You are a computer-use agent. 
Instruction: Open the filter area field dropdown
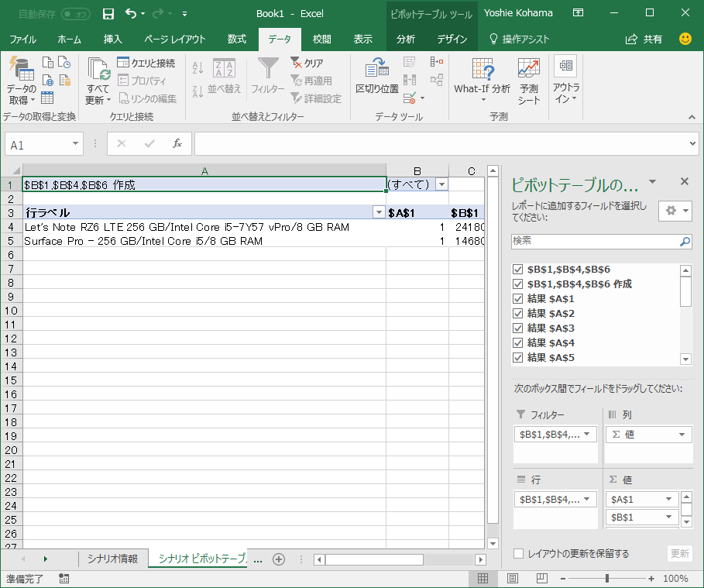point(586,434)
